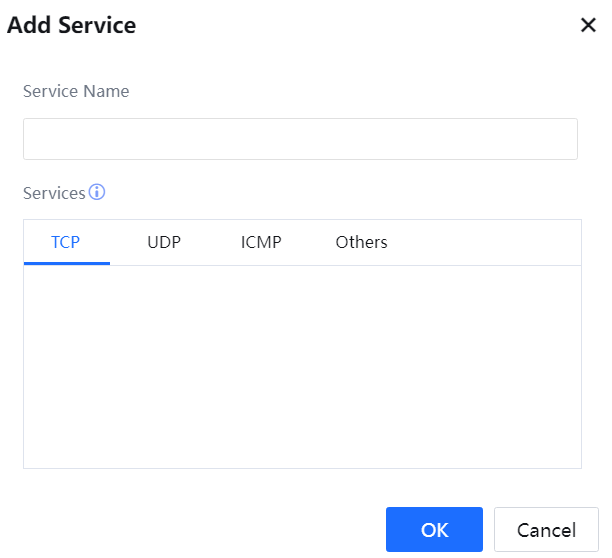Click the Add Service dialog title
Screen dimensions: 612x558
click(72, 25)
